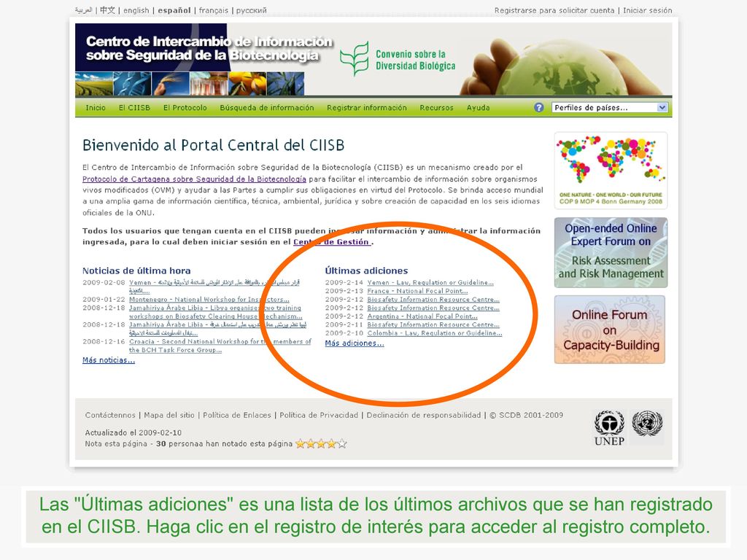Open the Centro de Gestión link
Image resolution: width=747 pixels, height=560 pixels.
[x=332, y=242]
